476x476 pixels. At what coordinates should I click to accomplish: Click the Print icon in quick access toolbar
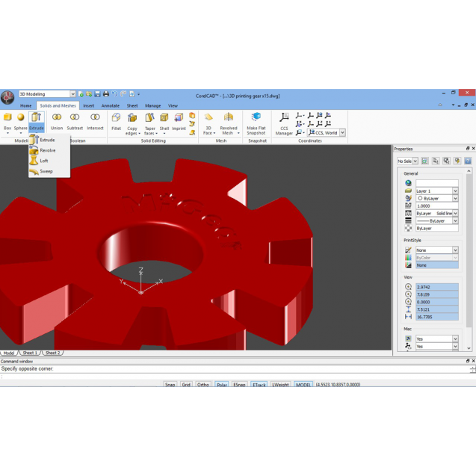click(x=105, y=94)
